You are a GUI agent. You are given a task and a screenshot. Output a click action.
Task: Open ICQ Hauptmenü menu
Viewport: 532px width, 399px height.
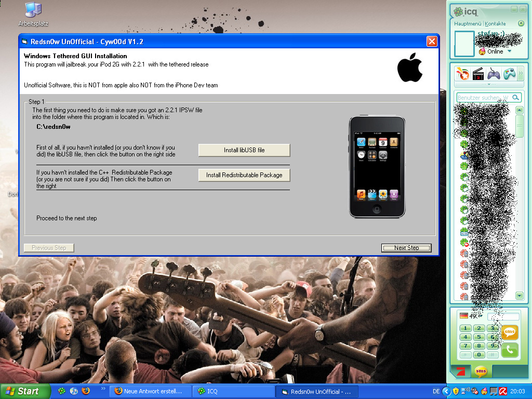click(468, 24)
